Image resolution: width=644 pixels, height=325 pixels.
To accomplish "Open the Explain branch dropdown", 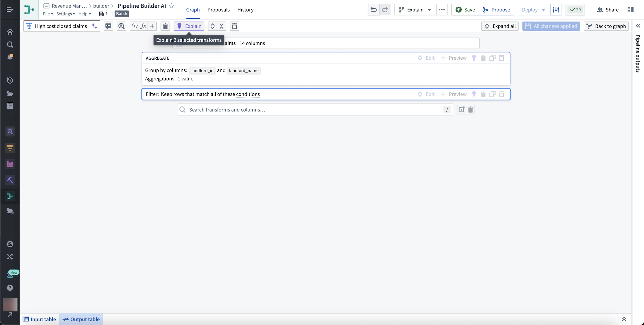I will [415, 10].
